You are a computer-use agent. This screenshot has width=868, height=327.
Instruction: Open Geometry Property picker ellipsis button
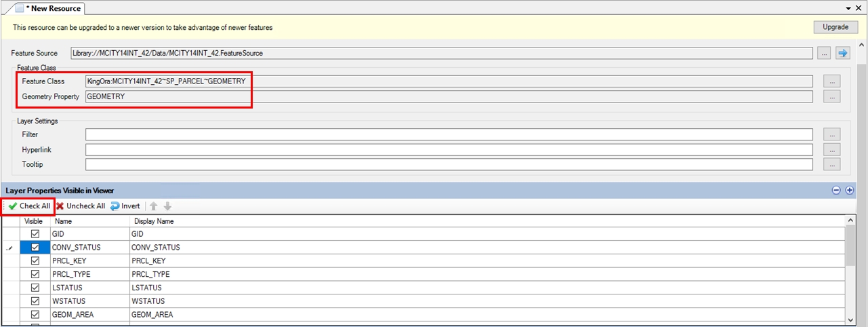[x=831, y=96]
